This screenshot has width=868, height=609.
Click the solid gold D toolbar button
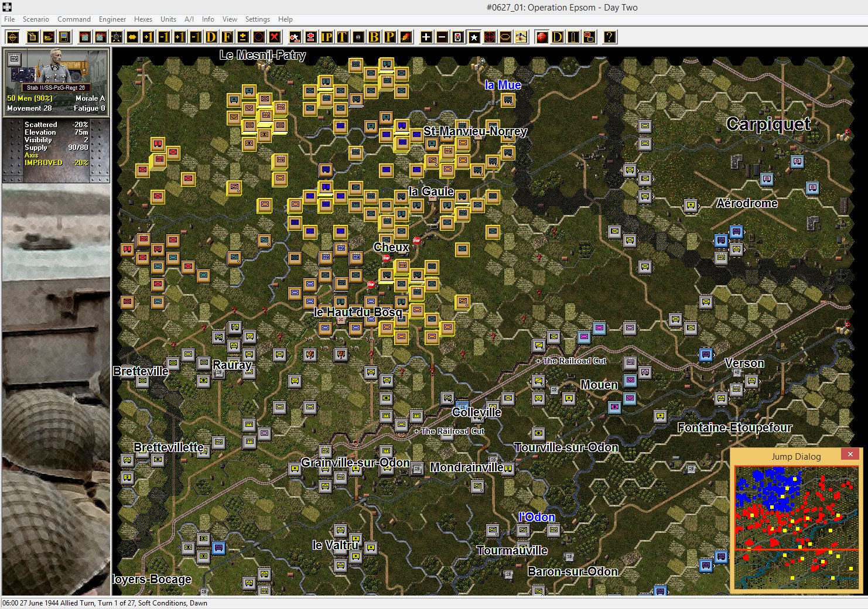point(211,37)
